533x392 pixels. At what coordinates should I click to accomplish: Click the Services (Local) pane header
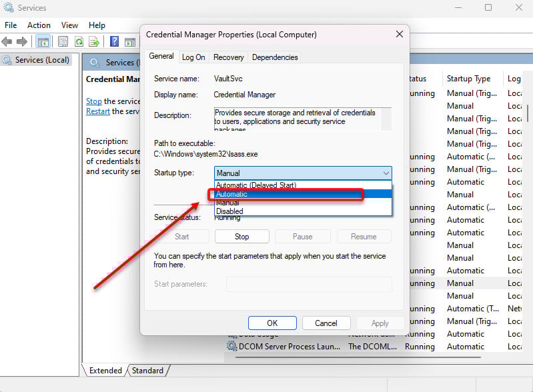[x=112, y=63]
